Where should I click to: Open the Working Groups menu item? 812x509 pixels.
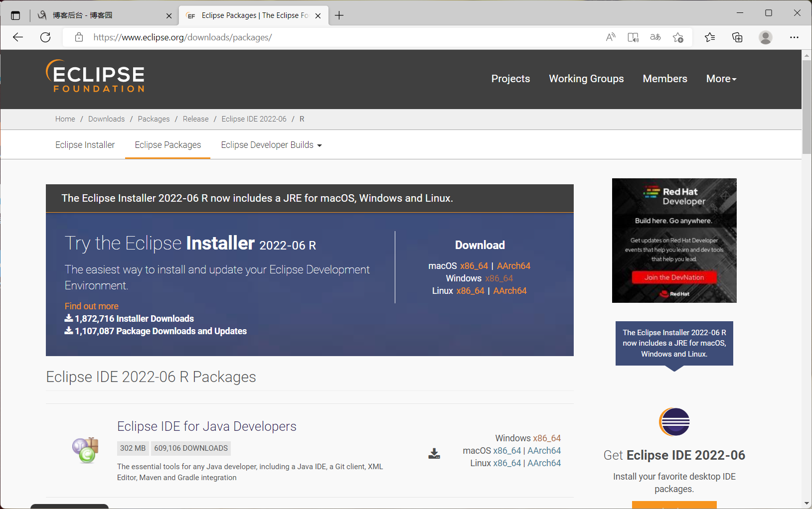coord(586,79)
